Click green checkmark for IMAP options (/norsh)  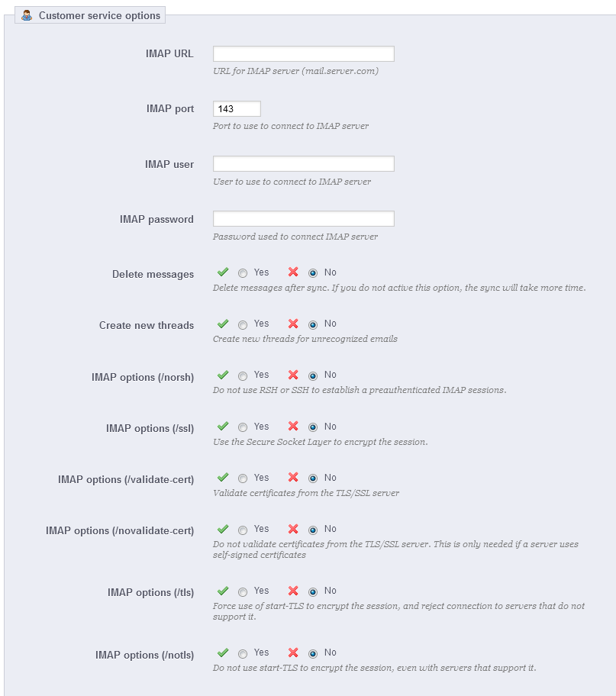coord(223,375)
